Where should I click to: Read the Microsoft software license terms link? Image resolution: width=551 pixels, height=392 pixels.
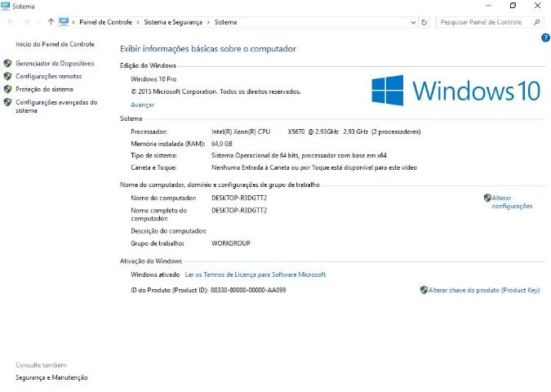tap(256, 274)
